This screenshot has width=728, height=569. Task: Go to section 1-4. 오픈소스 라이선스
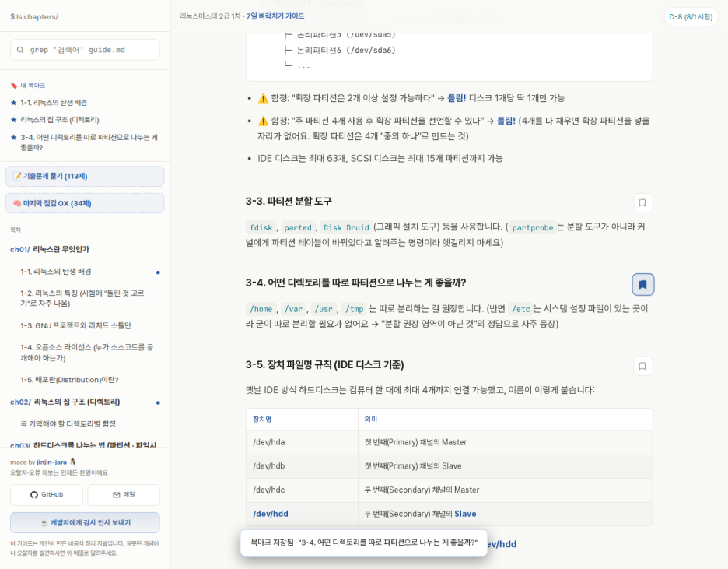point(87,353)
